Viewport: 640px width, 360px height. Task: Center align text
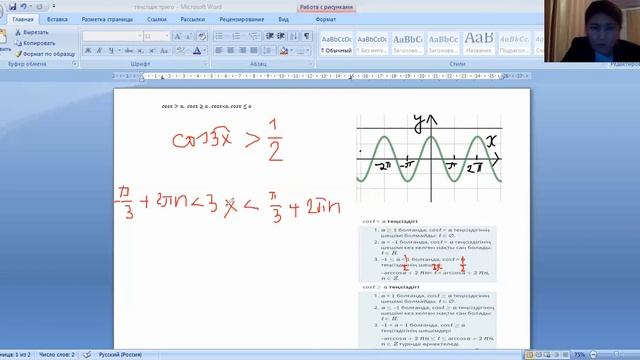coord(231,51)
